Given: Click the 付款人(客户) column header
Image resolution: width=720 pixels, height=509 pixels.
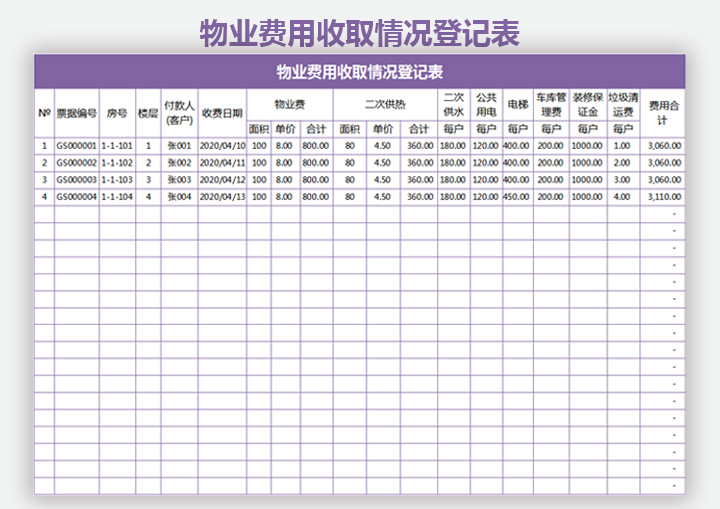Looking at the screenshot, I should (x=179, y=113).
